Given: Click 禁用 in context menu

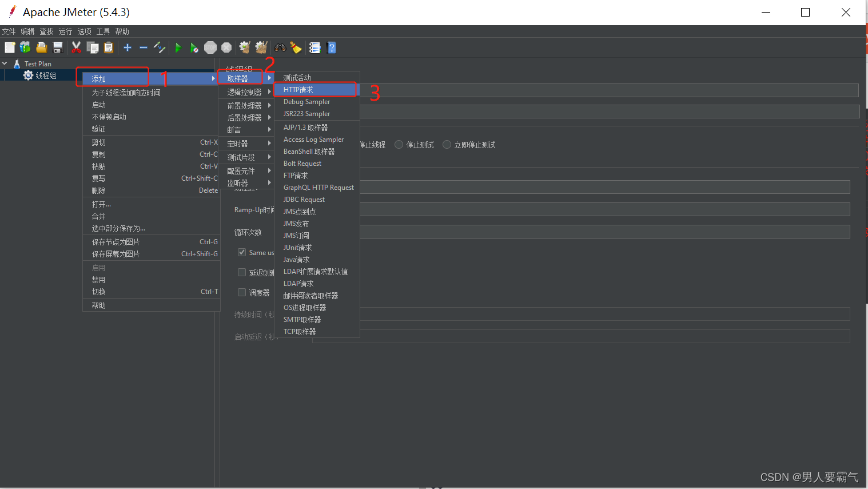Looking at the screenshot, I should 151,280.
